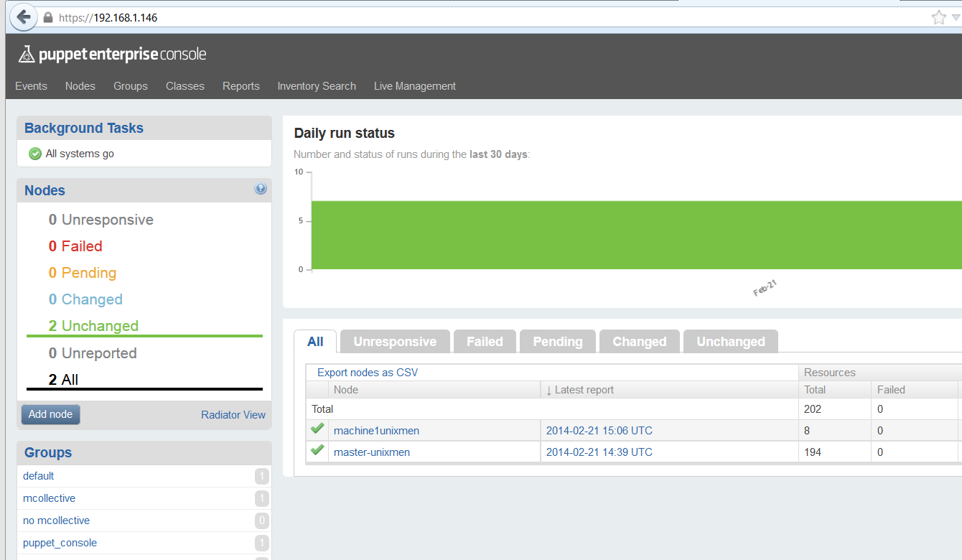Viewport: 962px width, 560px height.
Task: Open the Events menu
Action: (x=31, y=86)
